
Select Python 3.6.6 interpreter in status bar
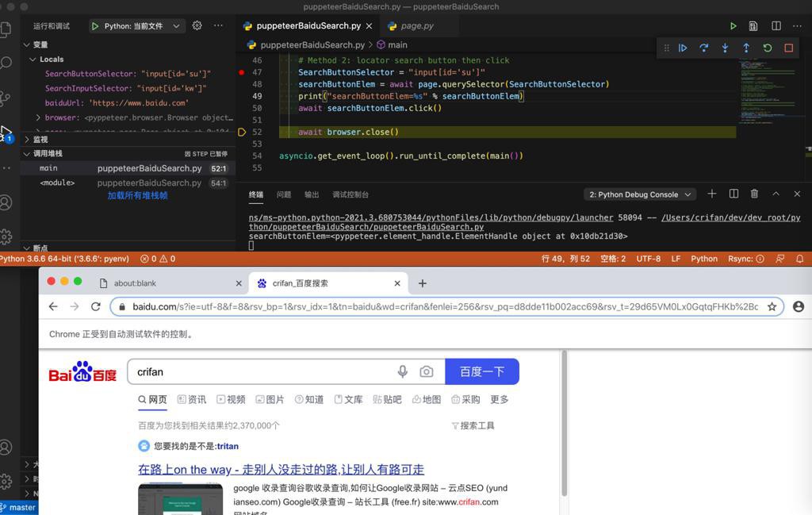(x=63, y=259)
